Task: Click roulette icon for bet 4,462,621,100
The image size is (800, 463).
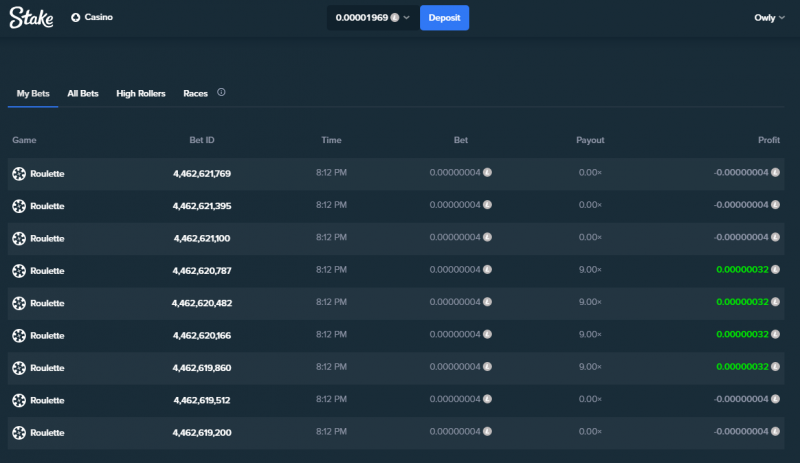Action: click(x=19, y=238)
